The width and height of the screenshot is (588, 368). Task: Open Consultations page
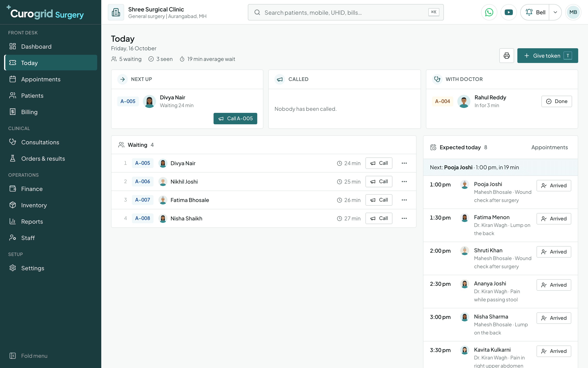pyautogui.click(x=51, y=142)
